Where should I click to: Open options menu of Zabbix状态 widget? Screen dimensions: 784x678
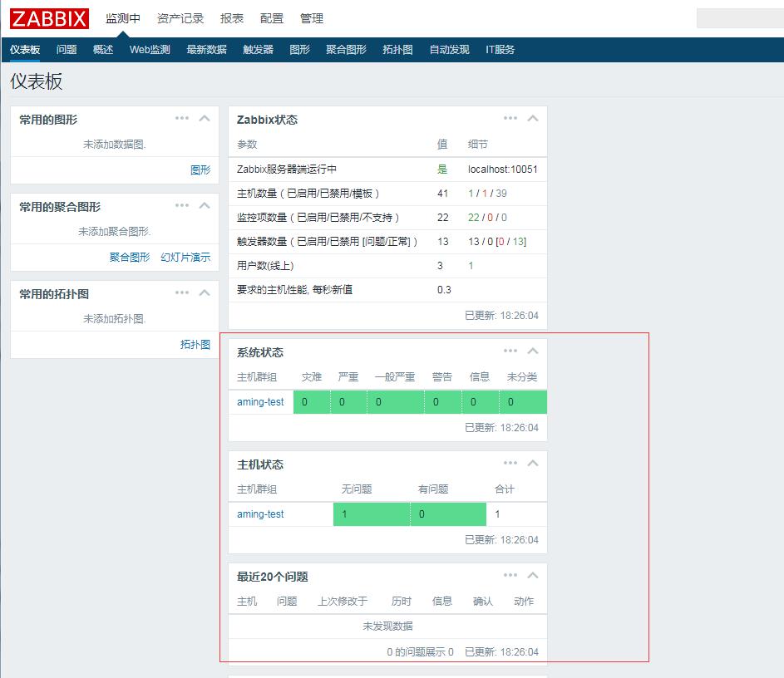510,119
